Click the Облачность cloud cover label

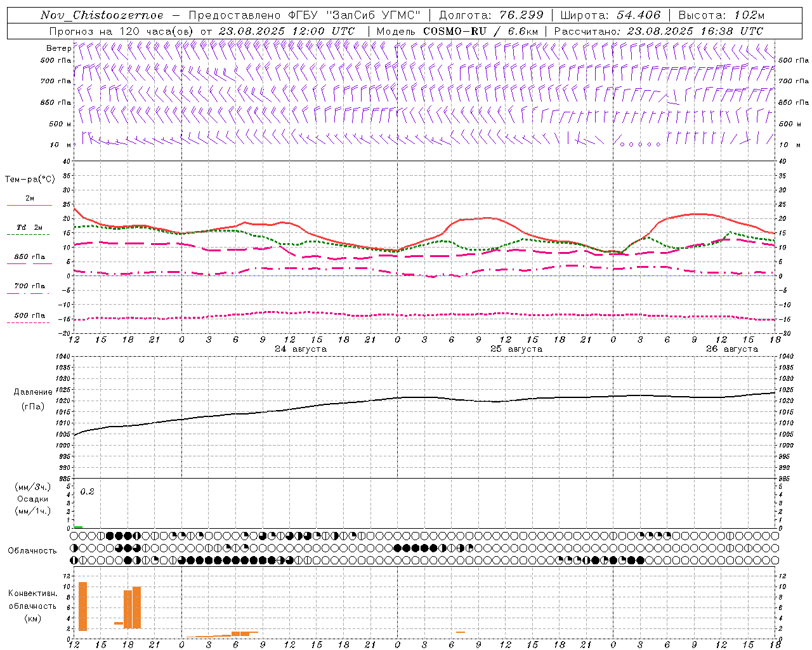point(32,550)
